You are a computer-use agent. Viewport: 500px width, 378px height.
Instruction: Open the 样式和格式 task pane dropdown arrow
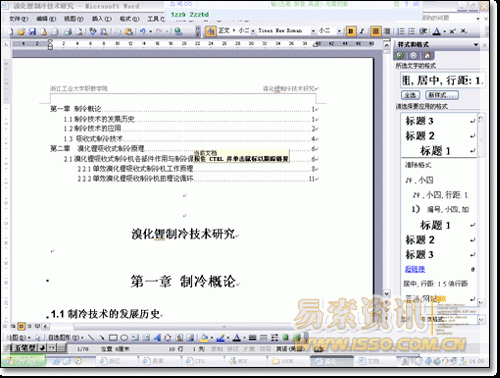[x=476, y=44]
